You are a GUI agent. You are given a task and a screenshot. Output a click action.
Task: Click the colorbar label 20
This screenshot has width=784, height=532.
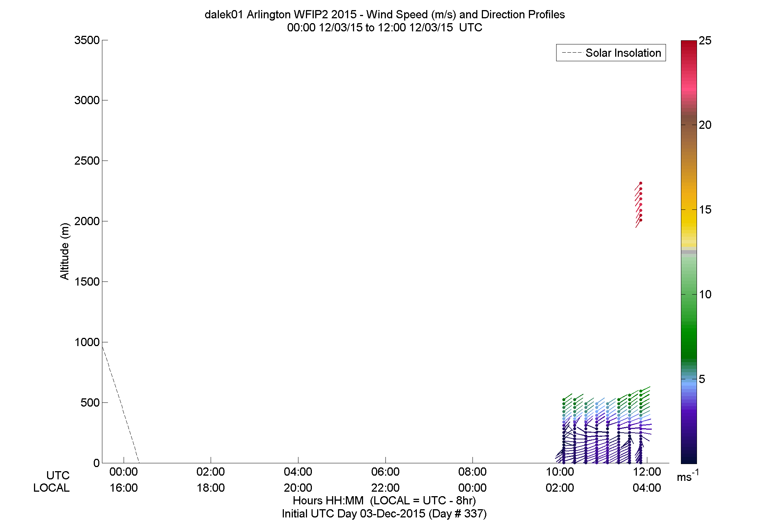tap(705, 125)
